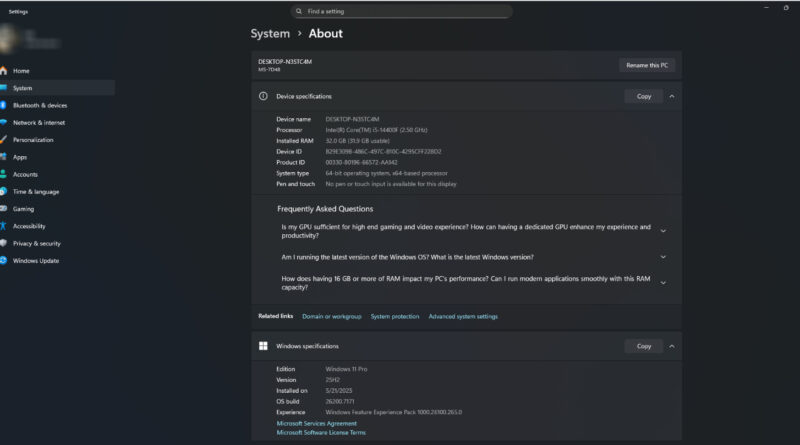This screenshot has height=445, width=800.
Task: Collapse the Windows specifications section chevron
Action: click(x=672, y=346)
